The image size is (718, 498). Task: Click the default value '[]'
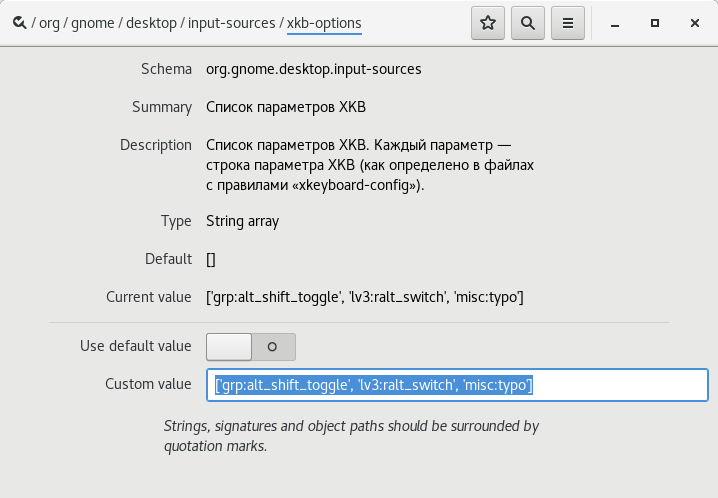click(x=211, y=260)
